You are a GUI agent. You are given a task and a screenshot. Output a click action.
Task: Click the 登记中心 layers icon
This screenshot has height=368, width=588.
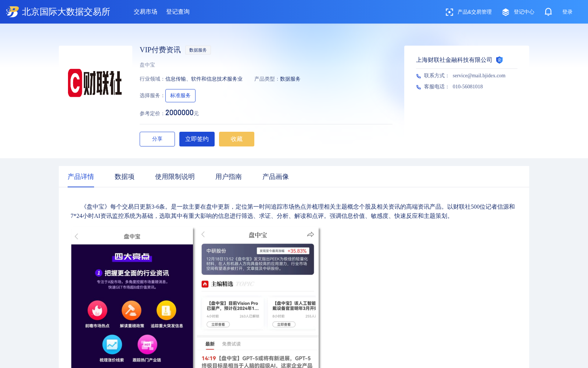point(506,12)
